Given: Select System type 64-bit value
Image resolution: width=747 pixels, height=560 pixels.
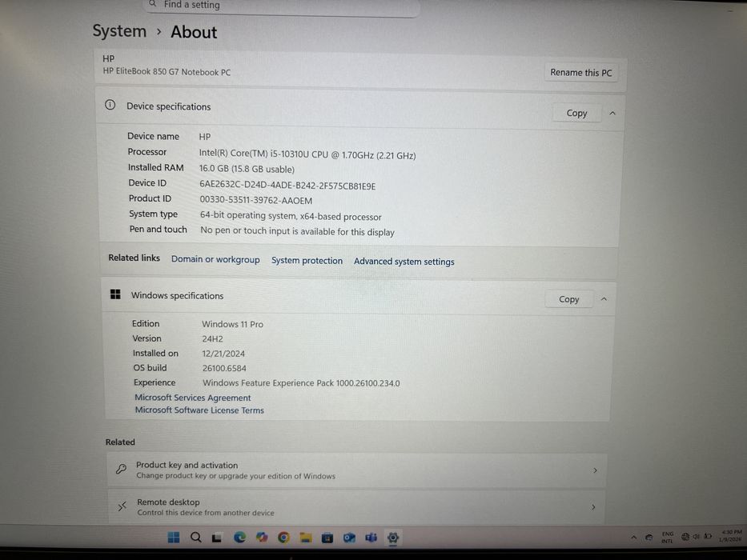Looking at the screenshot, I should (x=291, y=216).
